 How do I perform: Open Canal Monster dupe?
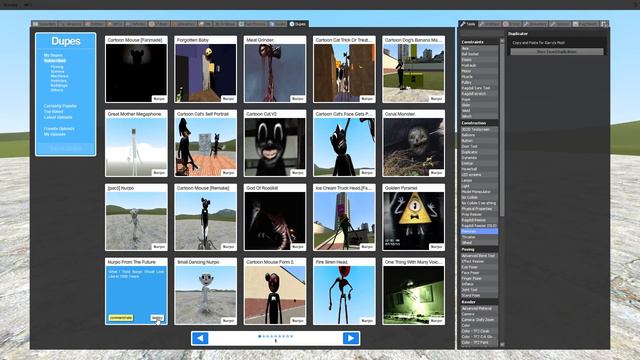click(x=413, y=143)
